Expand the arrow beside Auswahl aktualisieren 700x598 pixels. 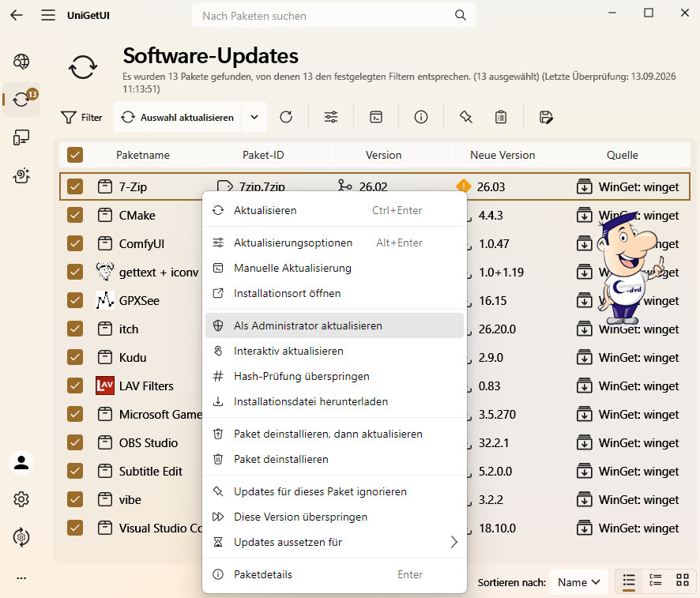(254, 118)
